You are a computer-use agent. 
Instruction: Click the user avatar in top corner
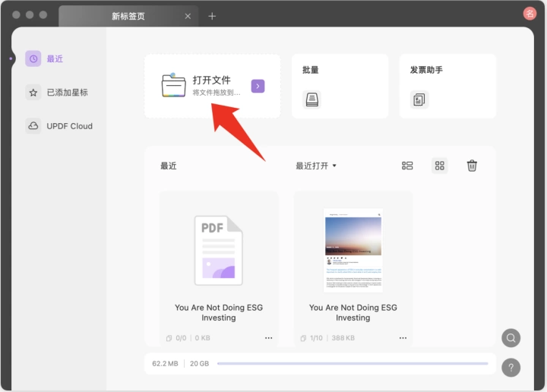[530, 14]
